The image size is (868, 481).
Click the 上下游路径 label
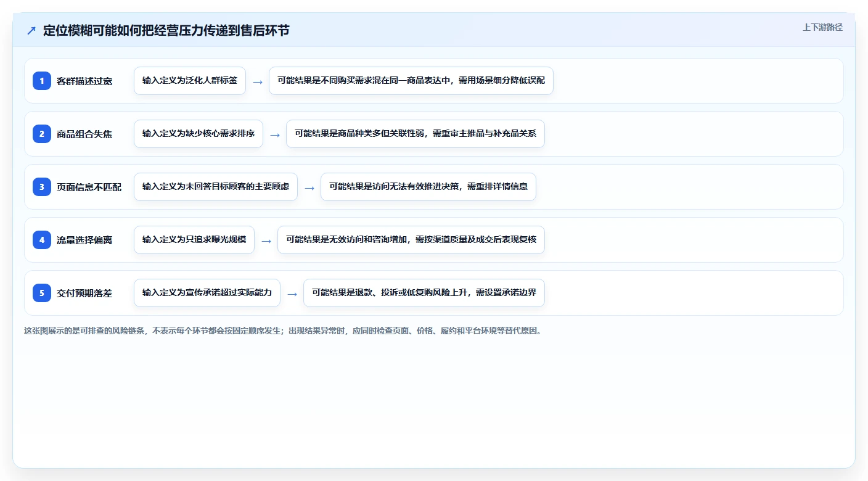click(822, 27)
